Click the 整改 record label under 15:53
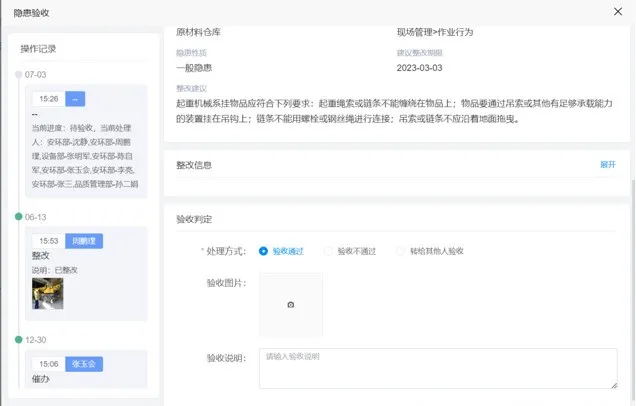 (x=41, y=256)
